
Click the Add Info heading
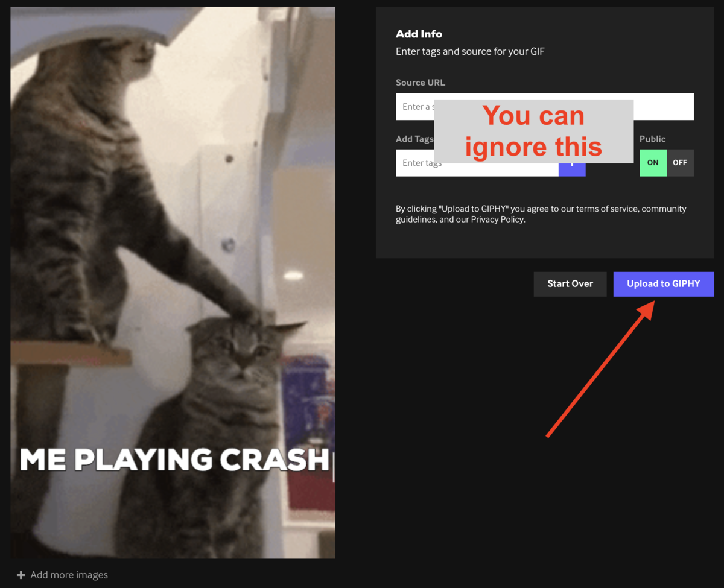pyautogui.click(x=419, y=34)
